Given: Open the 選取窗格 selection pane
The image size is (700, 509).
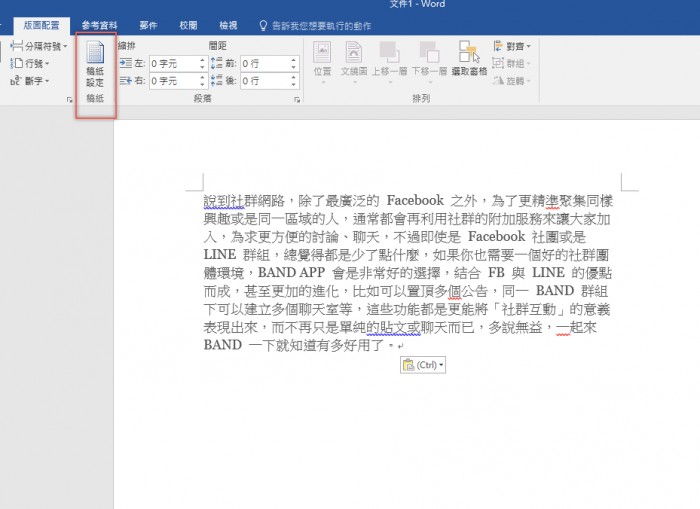Looking at the screenshot, I should point(469,59).
